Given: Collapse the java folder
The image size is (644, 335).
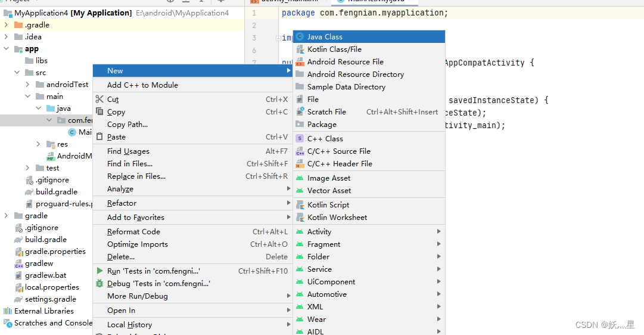Looking at the screenshot, I should (x=38, y=108).
